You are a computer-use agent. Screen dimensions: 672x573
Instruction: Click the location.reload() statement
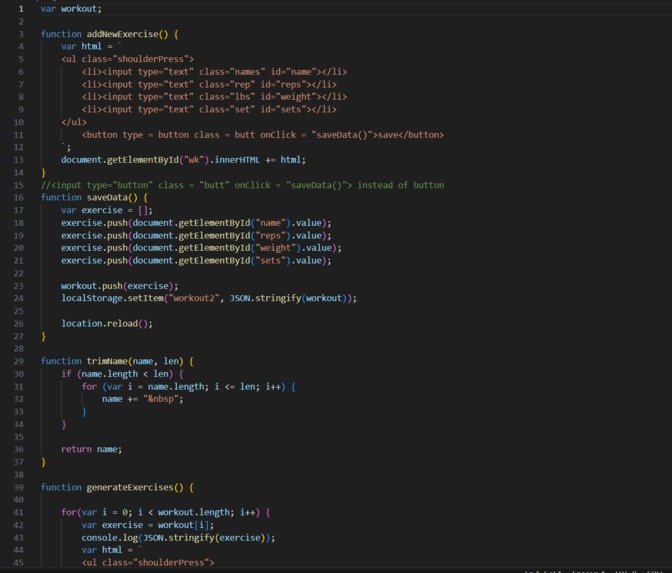coord(107,324)
